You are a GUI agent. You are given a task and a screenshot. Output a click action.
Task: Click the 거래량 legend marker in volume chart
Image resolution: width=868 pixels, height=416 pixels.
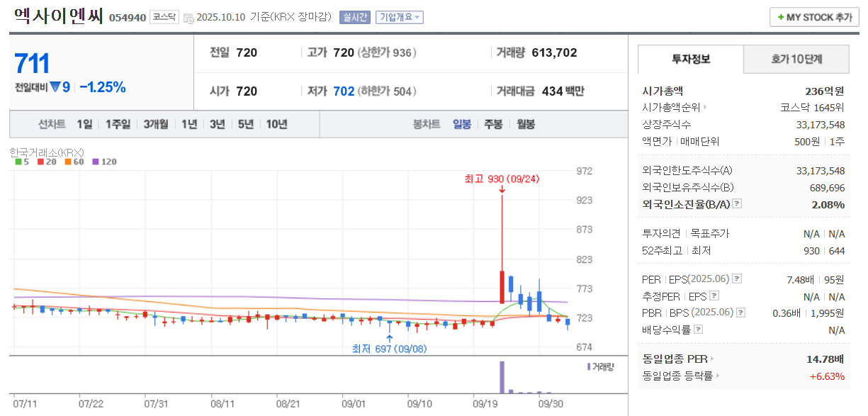(588, 366)
